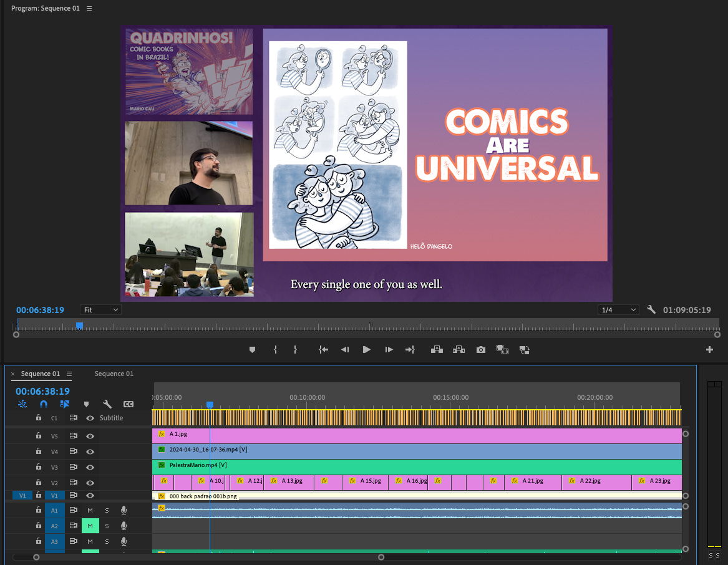Viewport: 728px width, 565px height.
Task: Hide the Subtitle C1 track eye
Action: pos(90,418)
